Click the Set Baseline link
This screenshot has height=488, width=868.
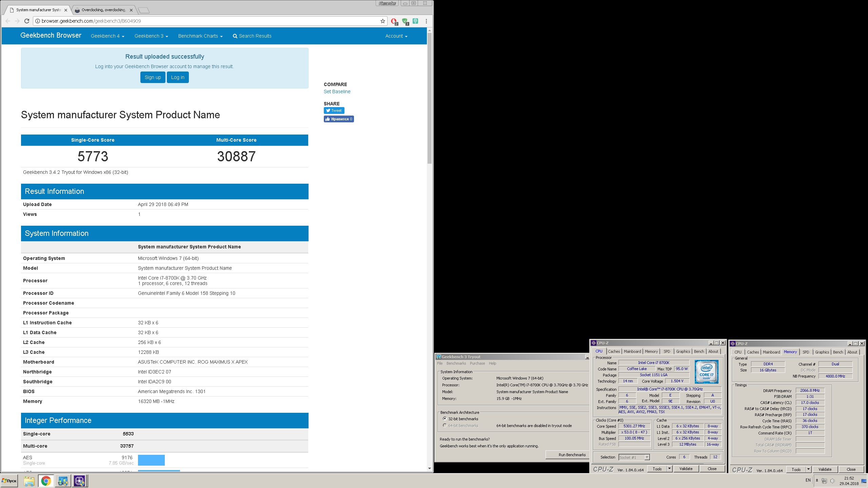337,91
